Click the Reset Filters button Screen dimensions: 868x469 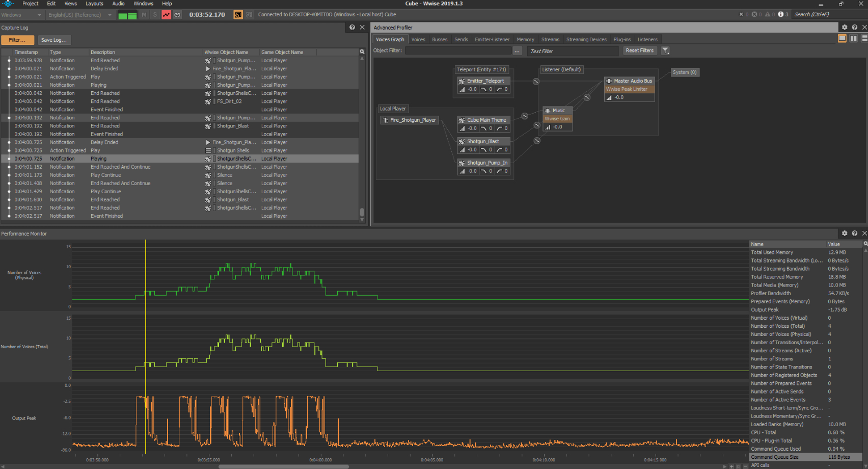coord(640,50)
